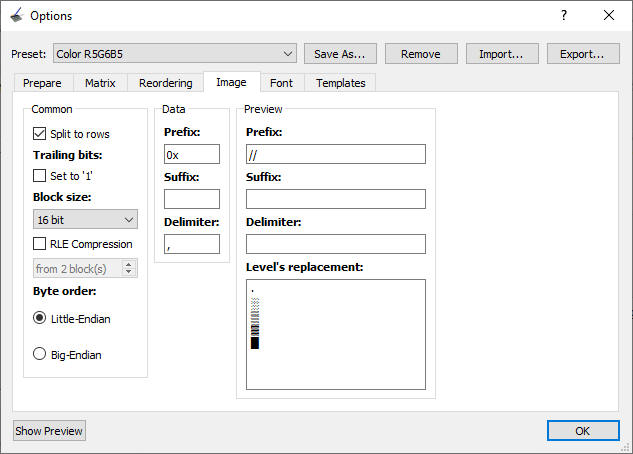This screenshot has width=633, height=454.
Task: Click the Options app icon in title bar
Action: click(x=16, y=16)
